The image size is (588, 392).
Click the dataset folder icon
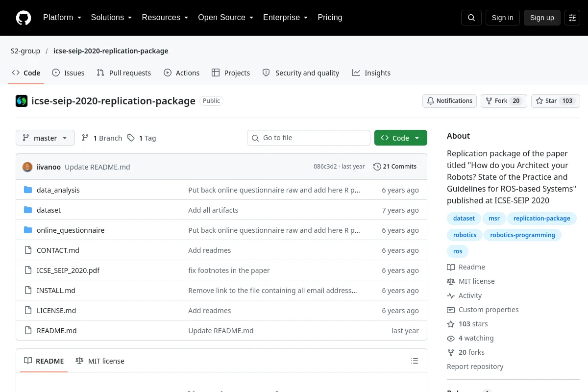click(28, 210)
